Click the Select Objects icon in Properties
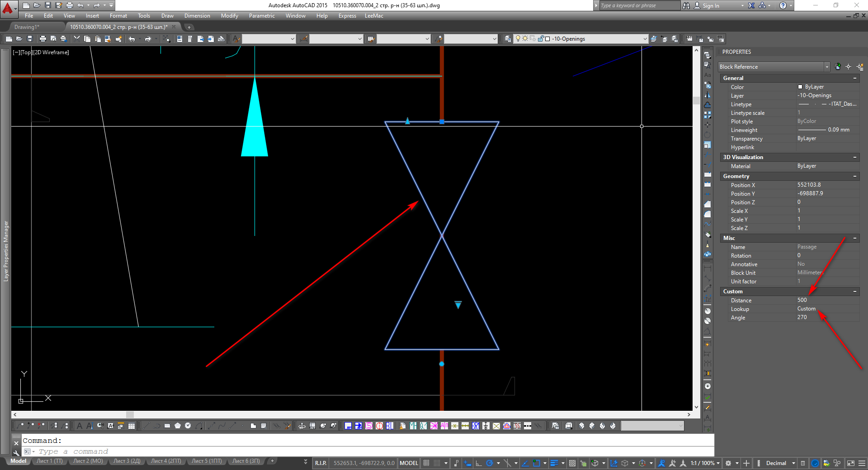 (849, 67)
